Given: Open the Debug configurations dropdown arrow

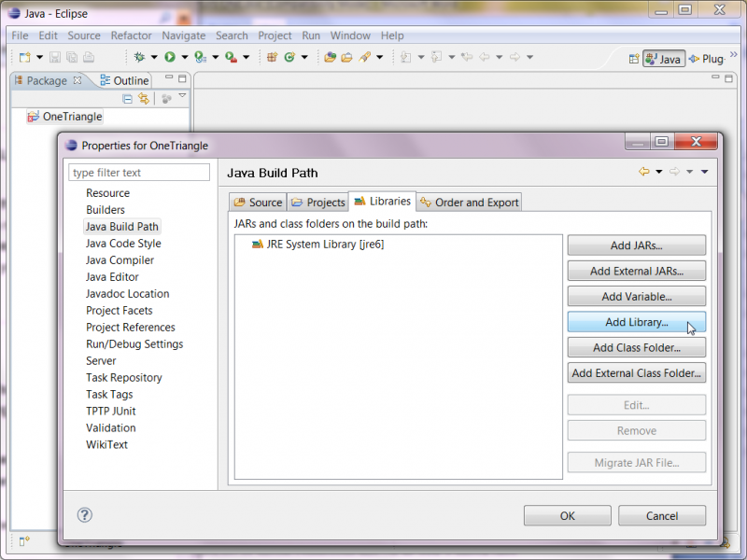Looking at the screenshot, I should coord(154,57).
